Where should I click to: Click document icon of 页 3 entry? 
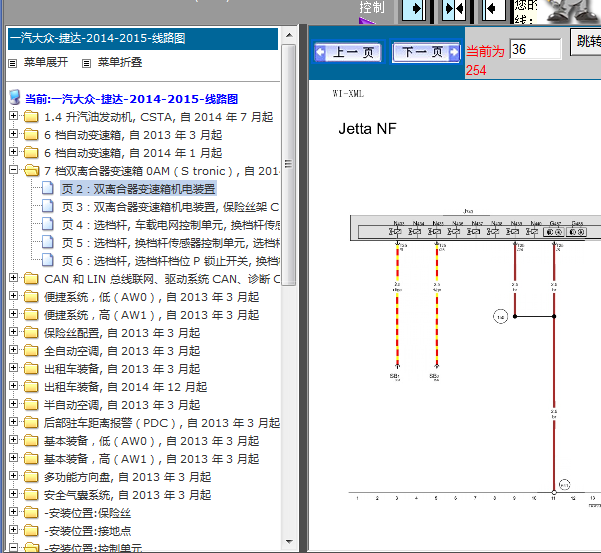(48, 206)
